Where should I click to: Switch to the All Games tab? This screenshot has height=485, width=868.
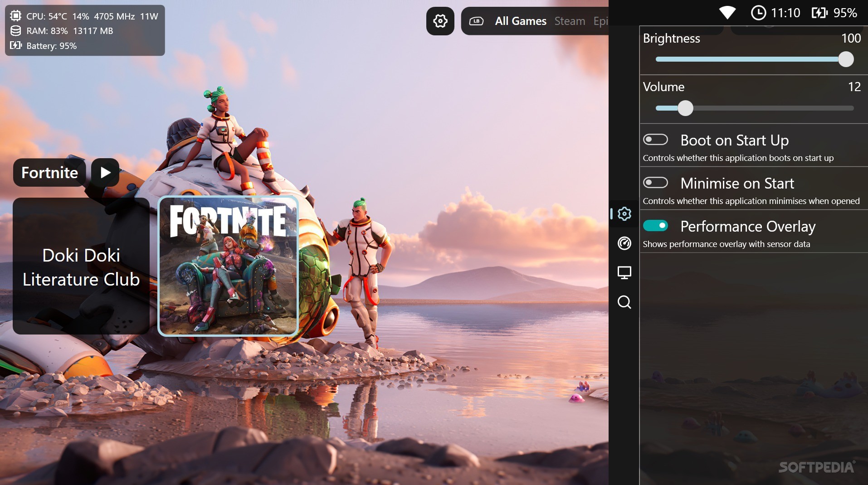tap(521, 21)
